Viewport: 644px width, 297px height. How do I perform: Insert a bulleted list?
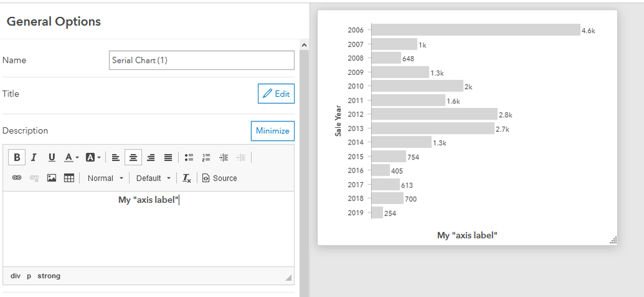(x=189, y=157)
